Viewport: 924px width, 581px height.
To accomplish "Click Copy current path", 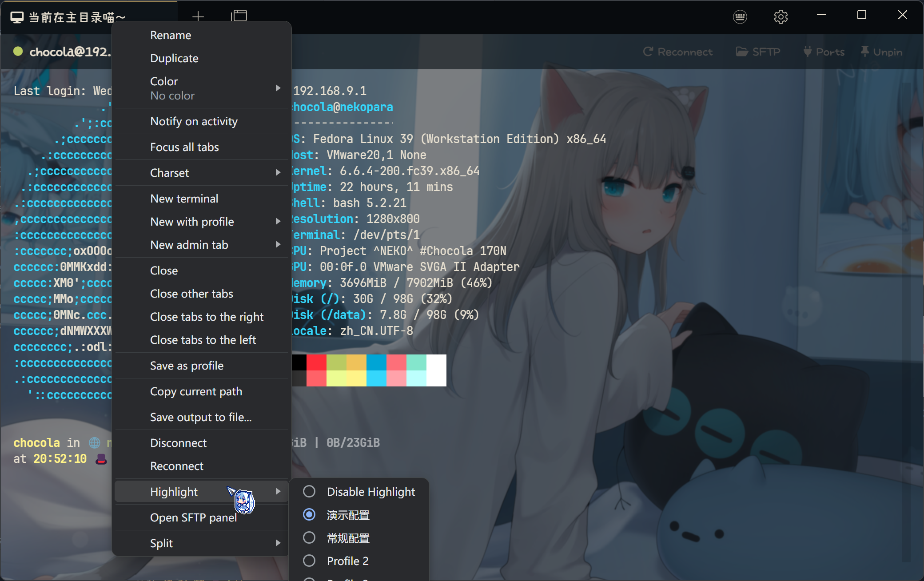I will tap(196, 391).
